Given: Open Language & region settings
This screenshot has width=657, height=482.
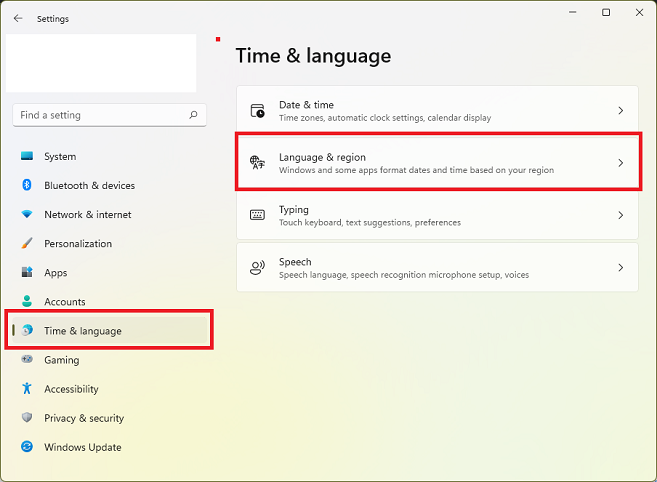Looking at the screenshot, I should pyautogui.click(x=437, y=163).
